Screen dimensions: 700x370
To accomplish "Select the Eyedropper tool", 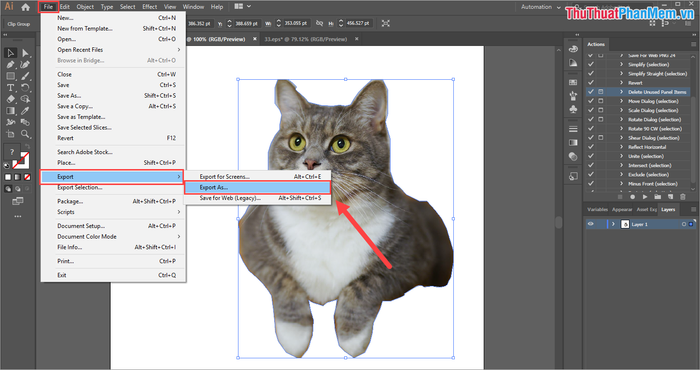I will [x=25, y=111].
